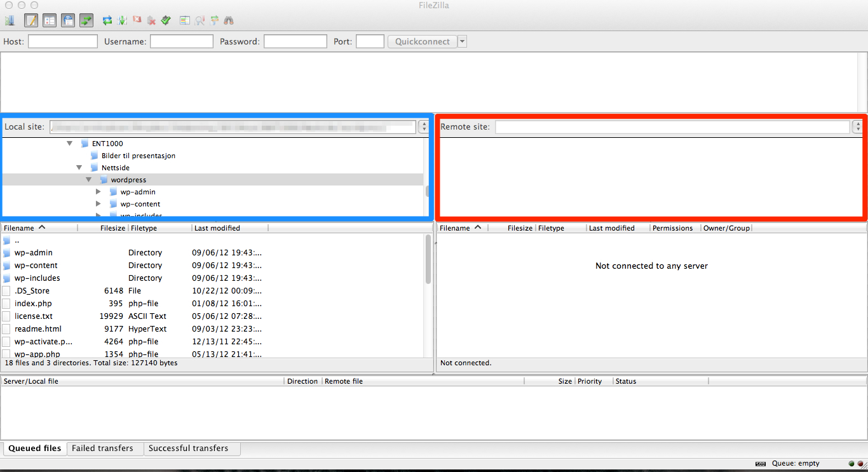Select wp-admin folder in local tree
The width and height of the screenshot is (868, 472).
pyautogui.click(x=138, y=192)
